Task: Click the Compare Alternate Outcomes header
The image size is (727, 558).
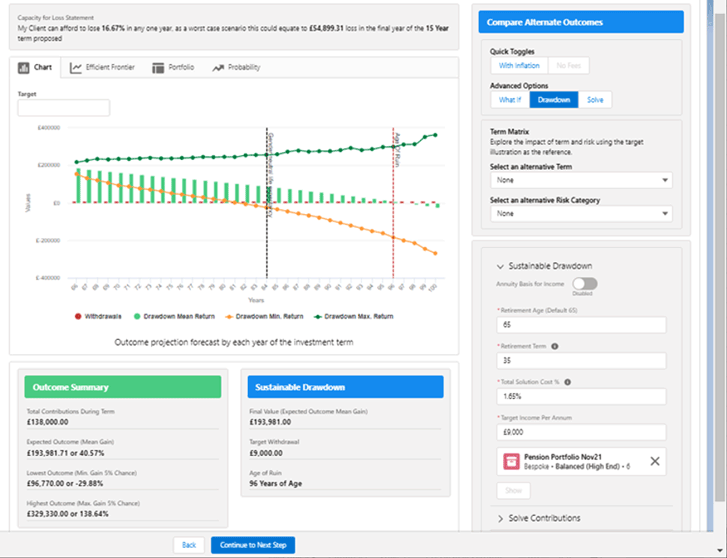Action: tap(581, 22)
